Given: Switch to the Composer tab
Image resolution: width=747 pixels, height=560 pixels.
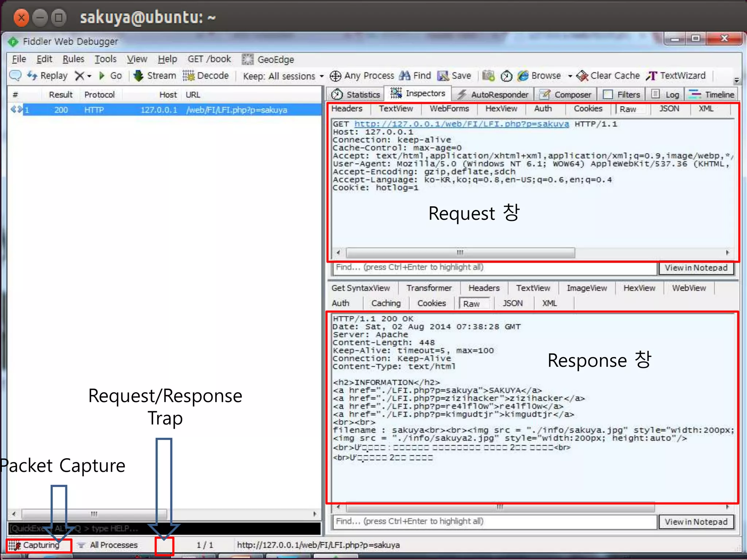Looking at the screenshot, I should (566, 94).
